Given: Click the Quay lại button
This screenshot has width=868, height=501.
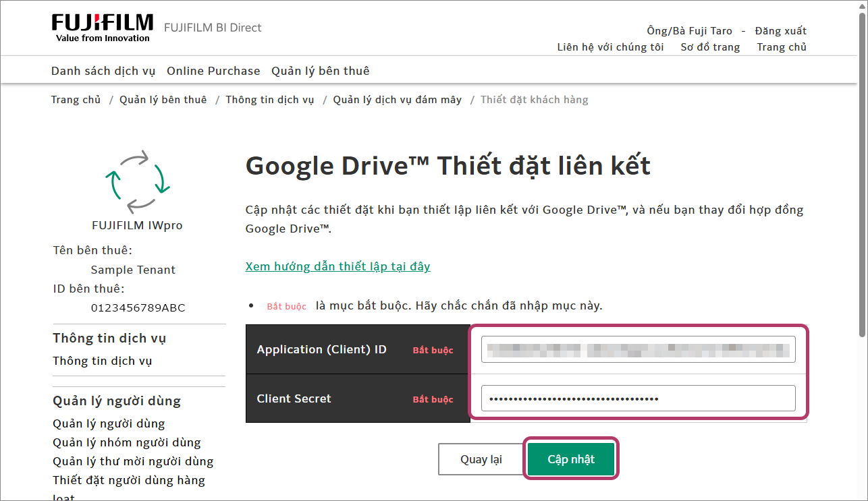Looking at the screenshot, I should 481,459.
